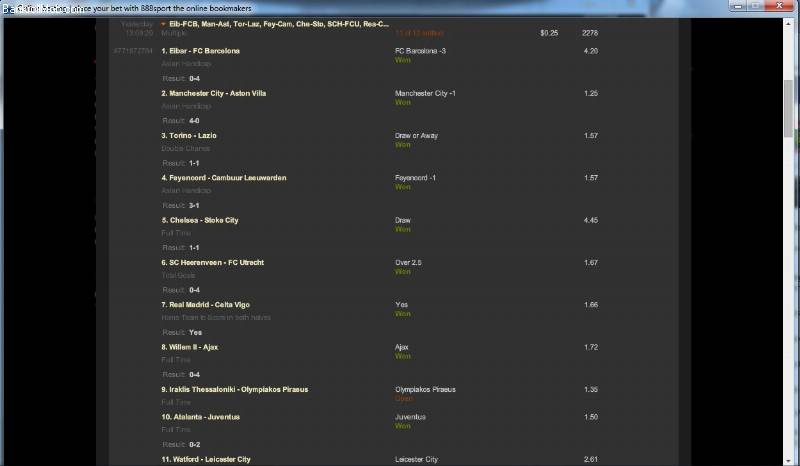The height and width of the screenshot is (466, 800).
Task: Select the Eibar - FC Barcelona match row
Action: pyautogui.click(x=201, y=51)
